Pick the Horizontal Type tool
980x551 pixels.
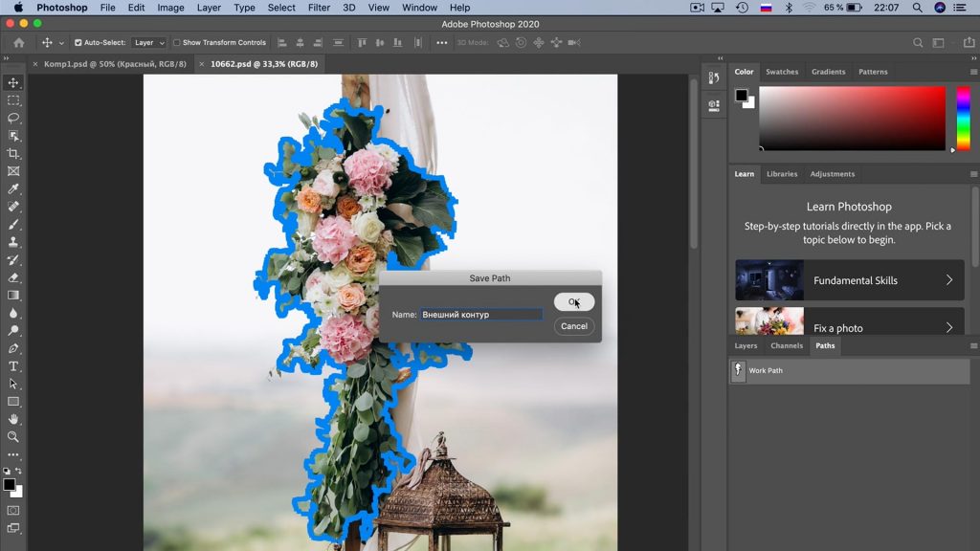click(13, 366)
